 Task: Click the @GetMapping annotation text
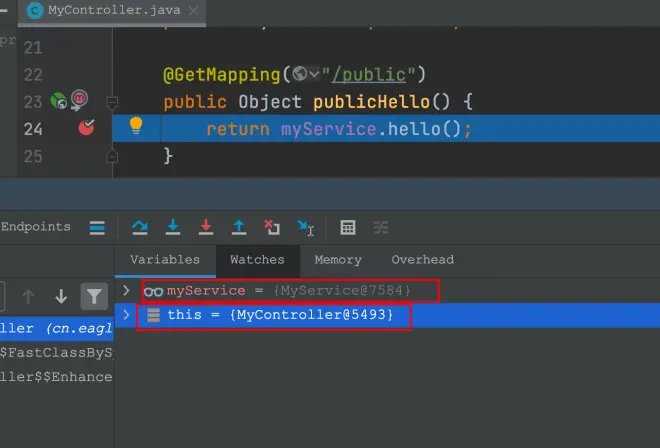coord(222,75)
